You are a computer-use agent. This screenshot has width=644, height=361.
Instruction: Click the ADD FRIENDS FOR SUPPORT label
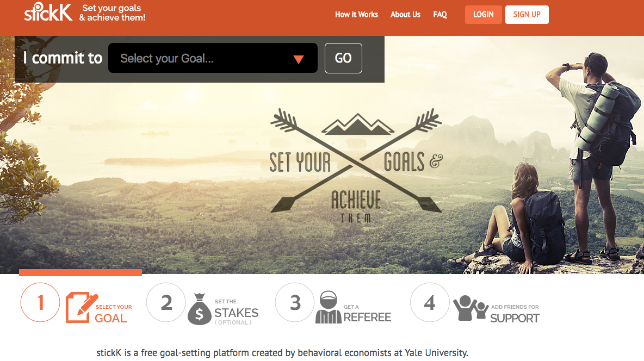515,314
